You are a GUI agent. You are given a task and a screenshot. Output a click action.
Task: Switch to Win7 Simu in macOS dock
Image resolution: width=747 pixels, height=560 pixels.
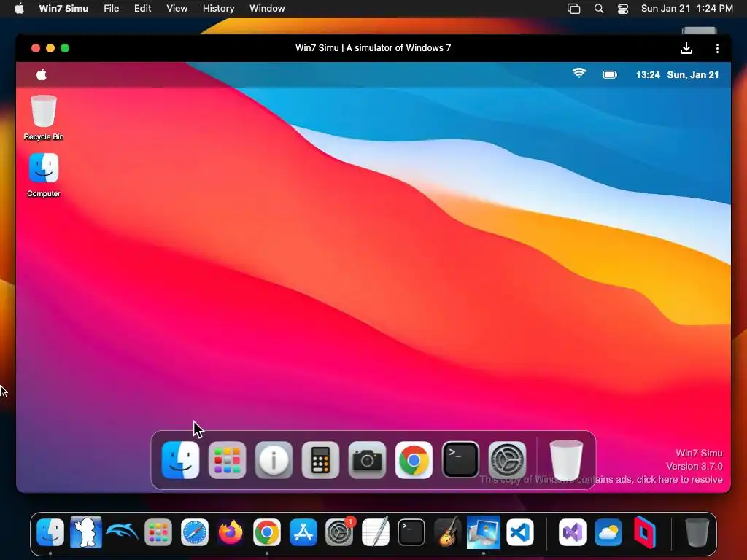(484, 532)
